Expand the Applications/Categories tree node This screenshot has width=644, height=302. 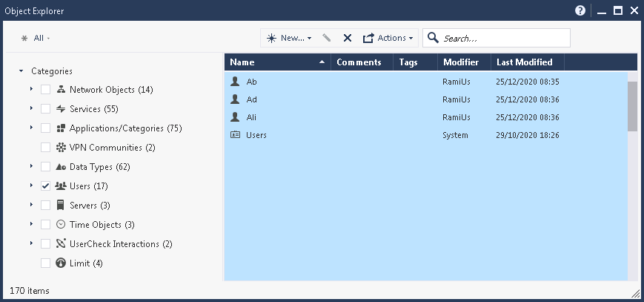click(x=31, y=128)
